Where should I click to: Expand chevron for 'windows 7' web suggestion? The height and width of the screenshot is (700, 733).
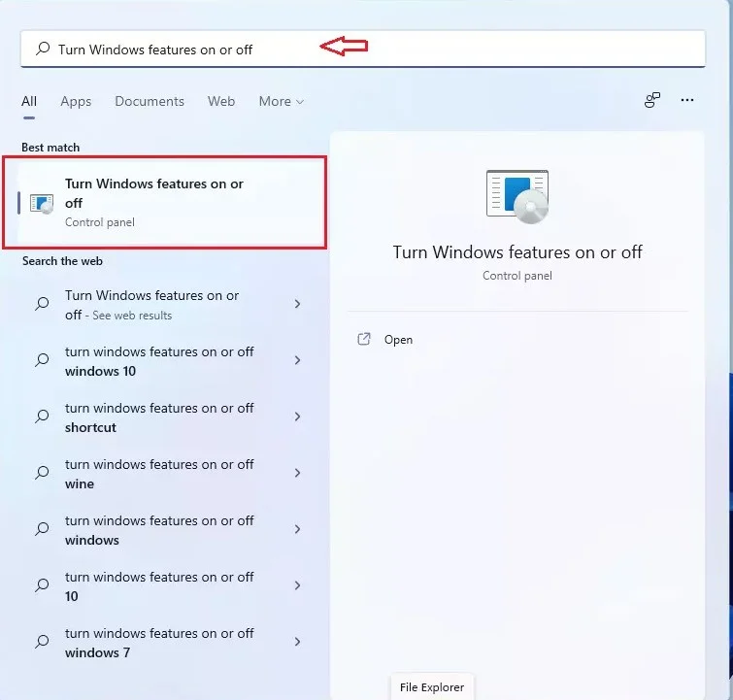[x=297, y=642]
